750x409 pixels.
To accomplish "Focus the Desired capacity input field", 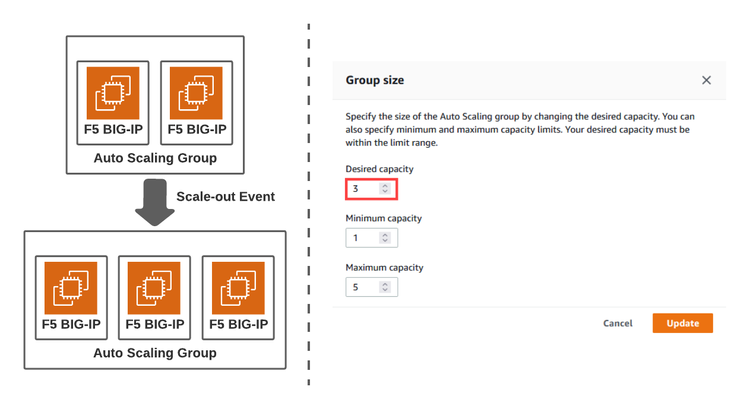I will click(371, 189).
